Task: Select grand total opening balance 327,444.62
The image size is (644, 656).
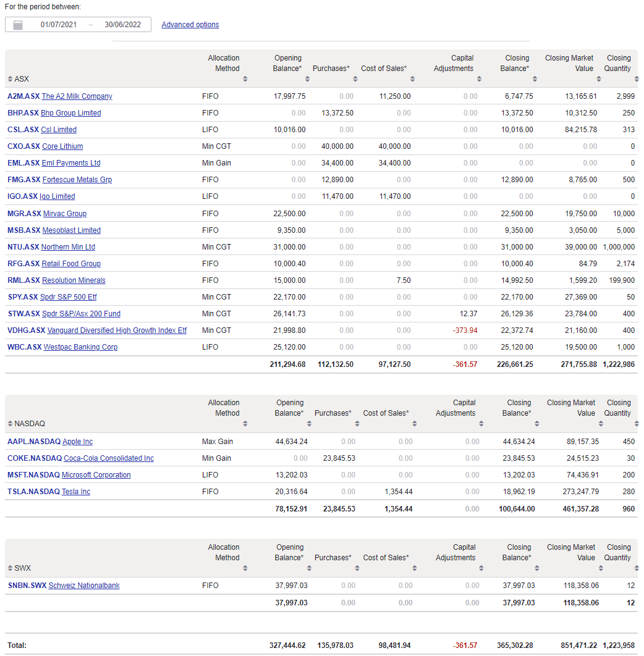Action: coord(287,645)
